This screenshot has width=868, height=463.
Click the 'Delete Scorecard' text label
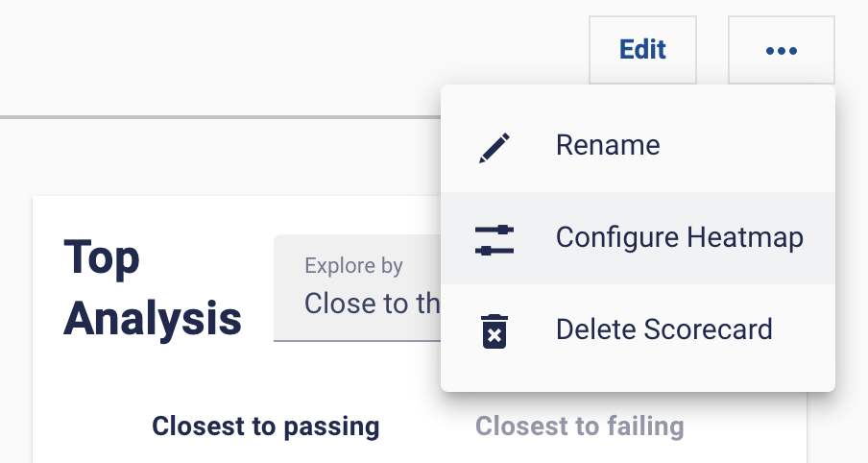(x=663, y=330)
